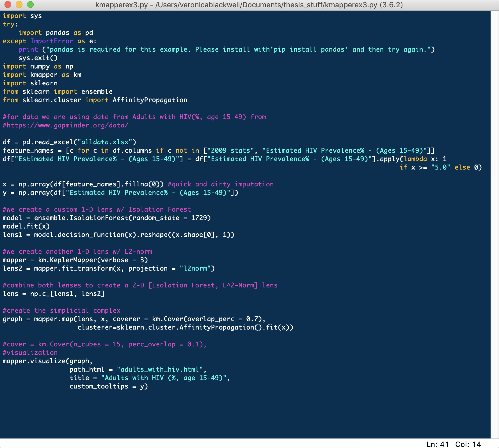499x448 pixels.
Task: Click the red close window button
Action: click(x=8, y=4)
